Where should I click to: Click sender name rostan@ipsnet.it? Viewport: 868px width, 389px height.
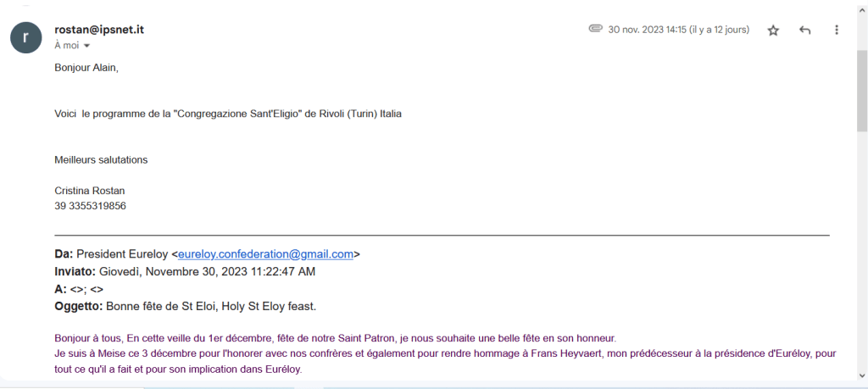[99, 30]
